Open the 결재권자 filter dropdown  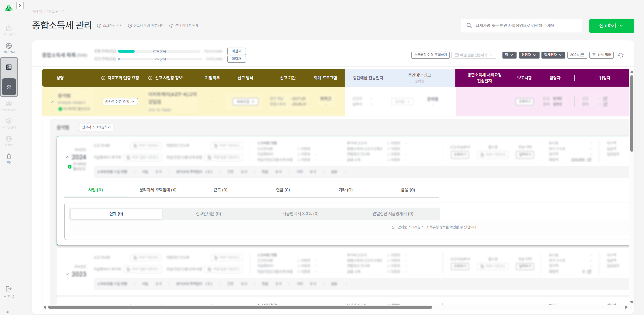[x=553, y=55]
